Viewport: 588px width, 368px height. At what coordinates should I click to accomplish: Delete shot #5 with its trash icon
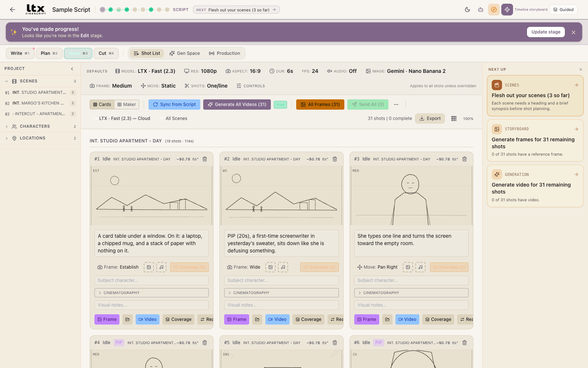(x=335, y=343)
